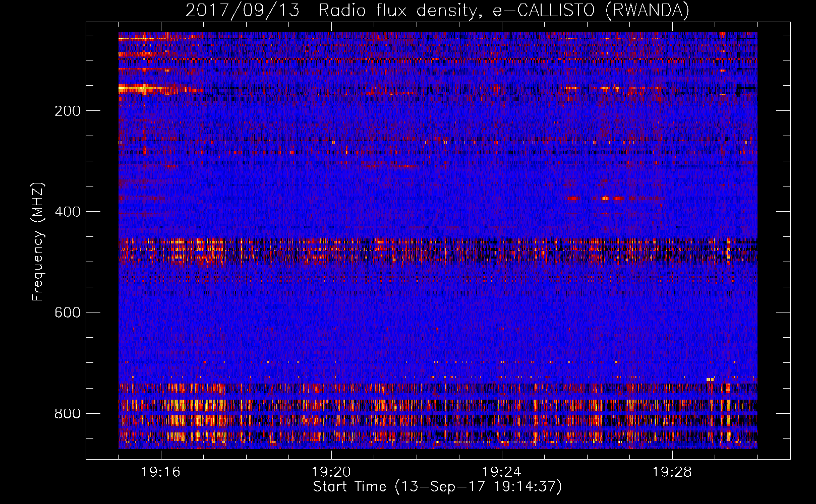
Task: Click the 19:24 time tick label
Action: click(x=502, y=472)
